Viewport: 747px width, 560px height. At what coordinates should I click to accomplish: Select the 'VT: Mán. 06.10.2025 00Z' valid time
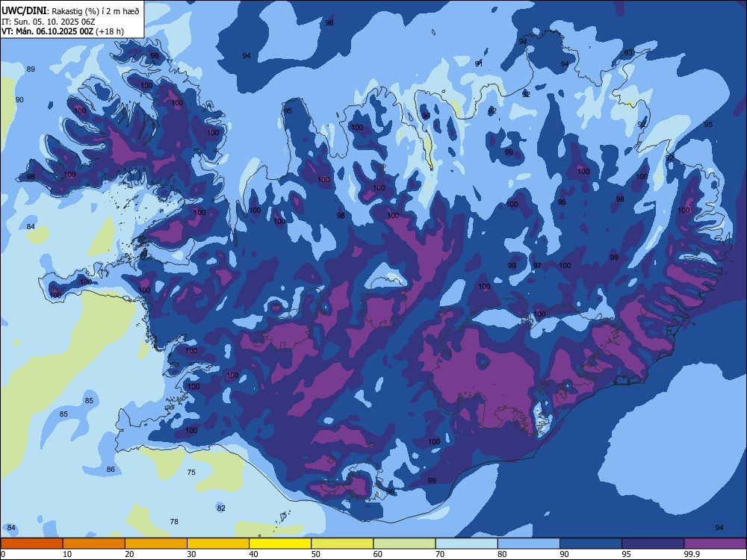[x=47, y=31]
